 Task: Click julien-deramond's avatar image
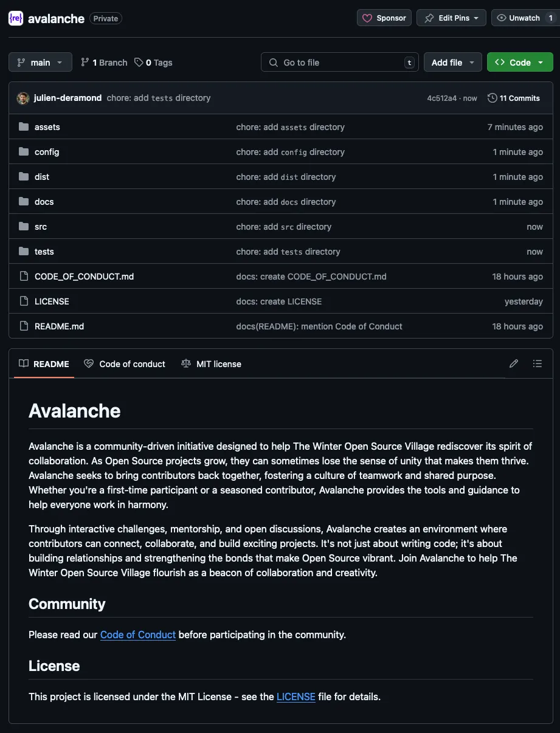23,98
